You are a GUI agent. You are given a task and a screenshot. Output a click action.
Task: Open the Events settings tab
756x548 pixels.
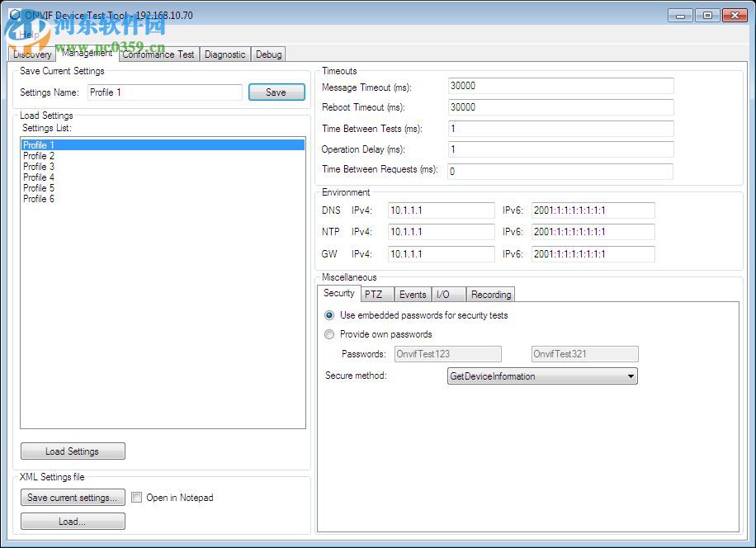[x=413, y=294]
